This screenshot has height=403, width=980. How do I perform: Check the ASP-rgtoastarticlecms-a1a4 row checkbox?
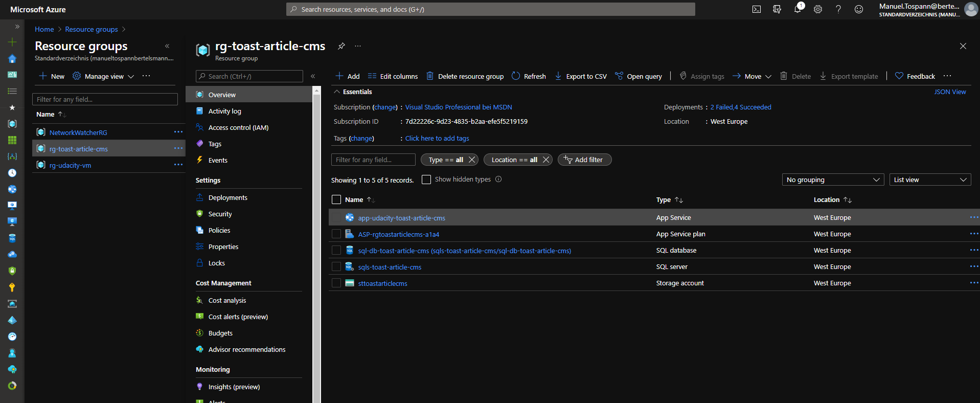(x=336, y=234)
